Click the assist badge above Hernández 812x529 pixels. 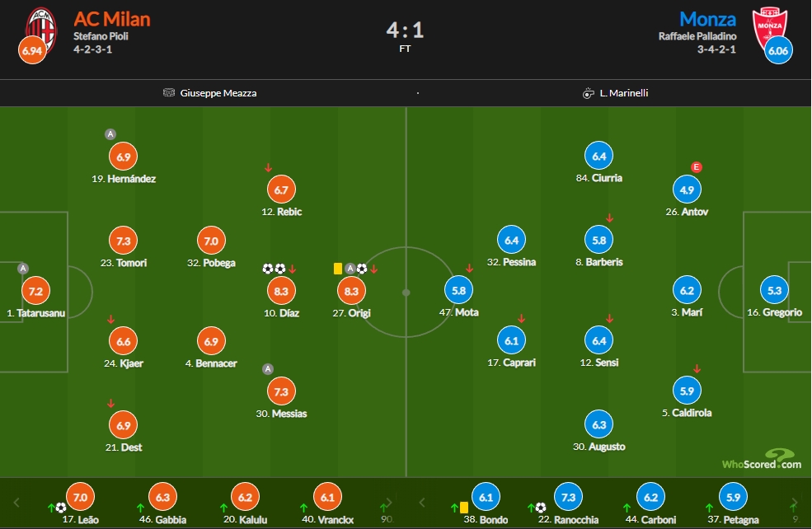tap(110, 134)
